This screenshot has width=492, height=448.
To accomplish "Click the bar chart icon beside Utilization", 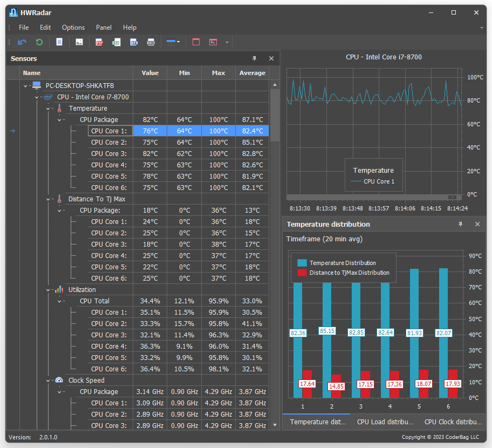I will 59,289.
